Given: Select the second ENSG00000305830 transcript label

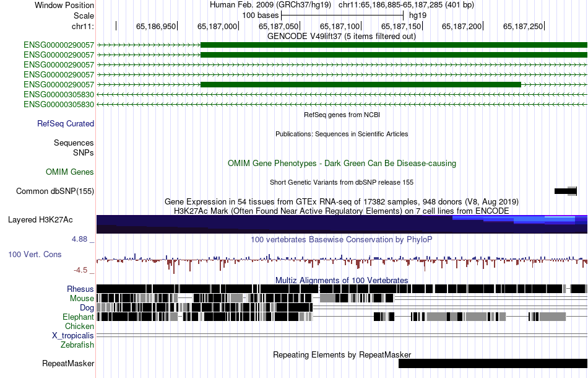Looking at the screenshot, I should pyautogui.click(x=59, y=104).
